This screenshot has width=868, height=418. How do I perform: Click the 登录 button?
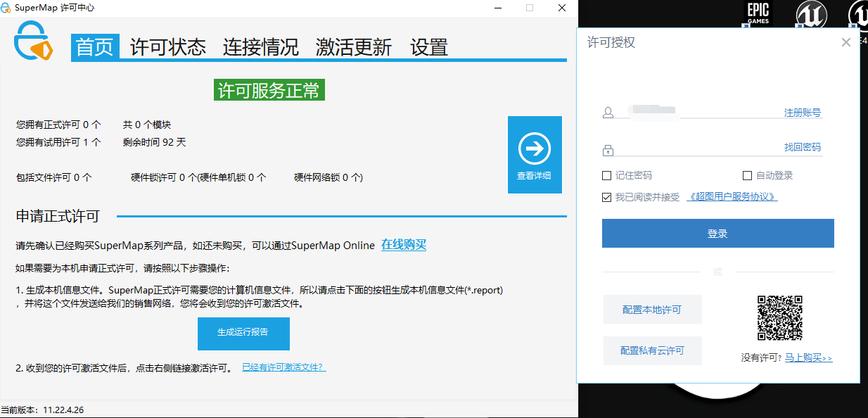pyautogui.click(x=718, y=234)
